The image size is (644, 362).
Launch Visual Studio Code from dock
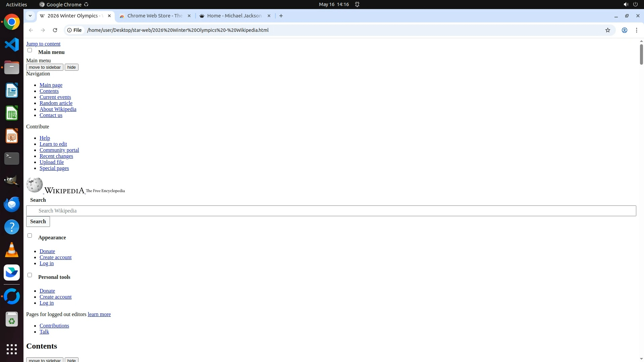click(12, 45)
